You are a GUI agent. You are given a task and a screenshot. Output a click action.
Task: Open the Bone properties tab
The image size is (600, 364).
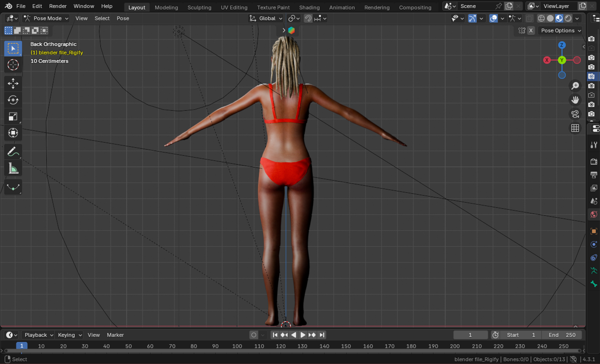point(594,284)
